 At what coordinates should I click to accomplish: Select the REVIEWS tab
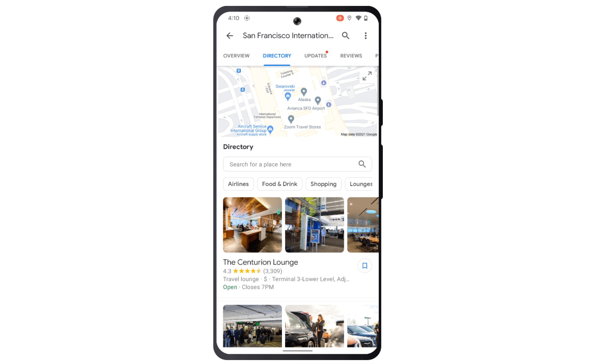pos(351,56)
